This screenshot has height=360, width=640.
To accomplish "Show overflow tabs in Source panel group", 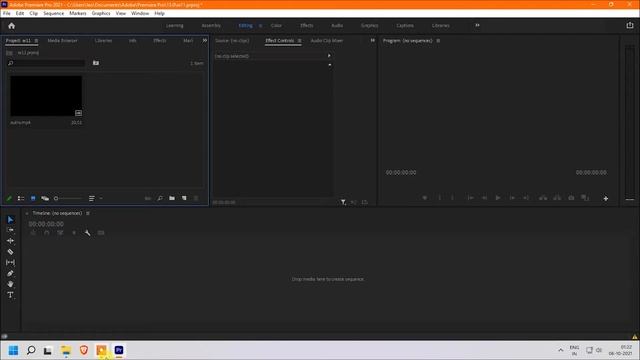I will 372,40.
